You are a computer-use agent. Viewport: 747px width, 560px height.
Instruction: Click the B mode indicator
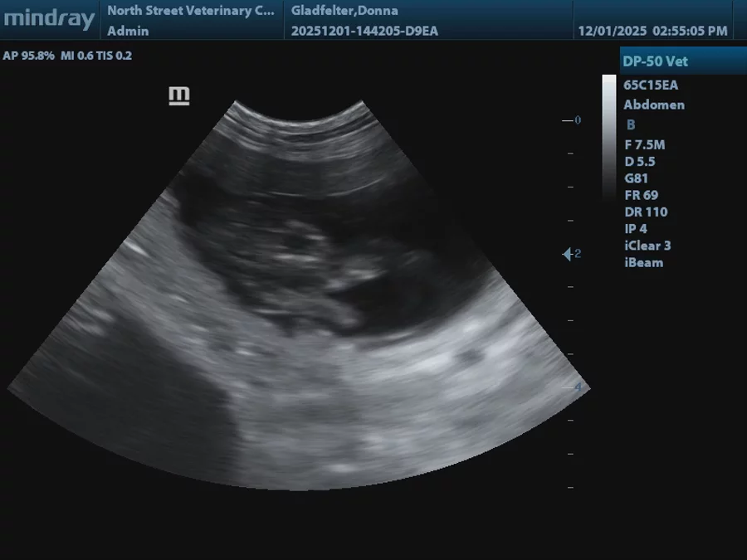631,124
